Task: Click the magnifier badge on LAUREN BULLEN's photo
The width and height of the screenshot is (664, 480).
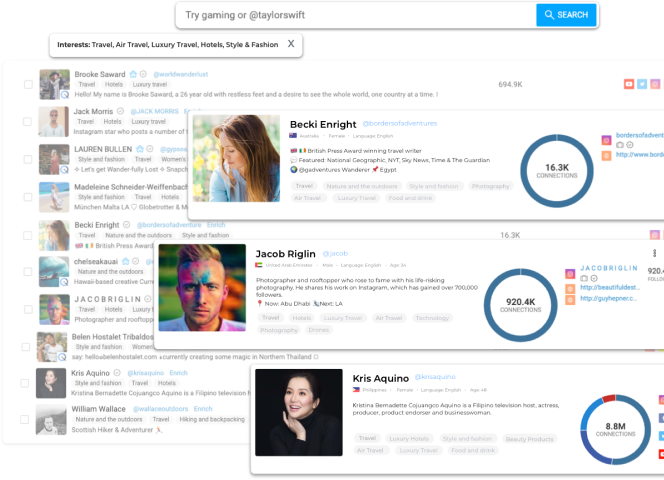Action: pos(64,169)
